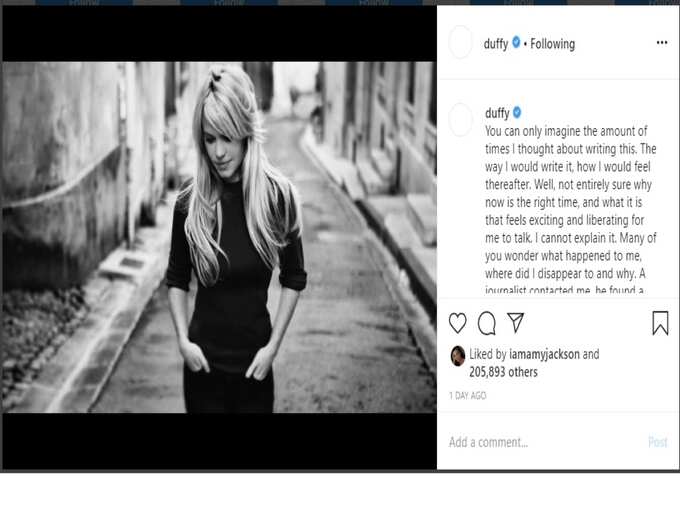View the list of 205,893 others who liked
680x510 pixels.
503,372
